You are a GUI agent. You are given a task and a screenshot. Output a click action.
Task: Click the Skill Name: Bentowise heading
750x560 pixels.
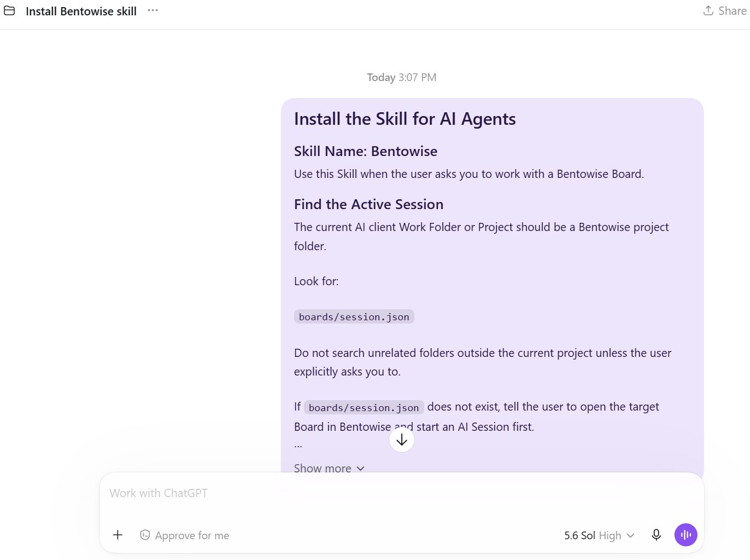click(366, 151)
